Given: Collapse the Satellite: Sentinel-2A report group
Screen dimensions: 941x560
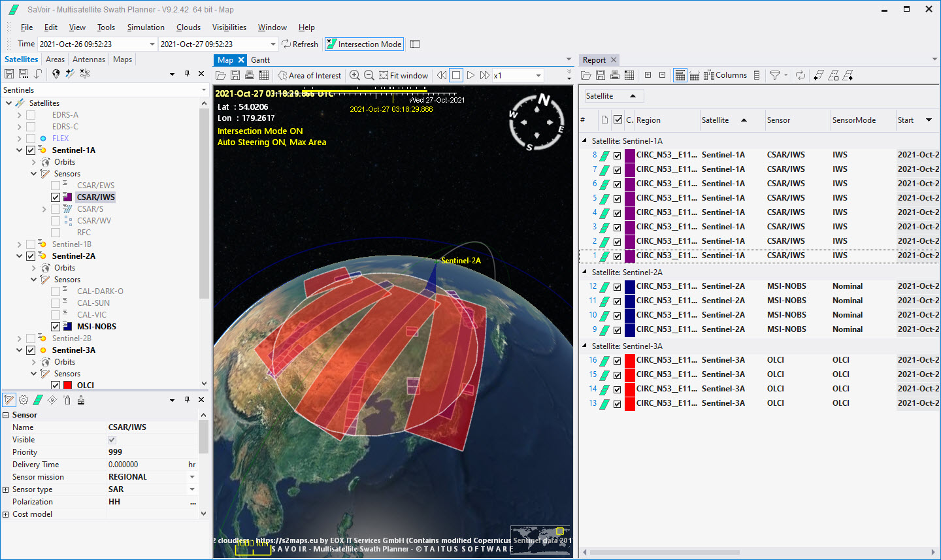Looking at the screenshot, I should 585,272.
